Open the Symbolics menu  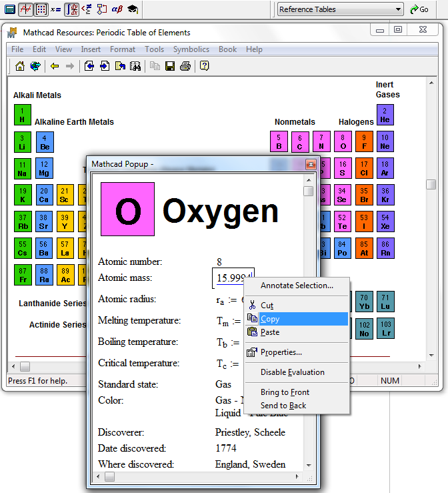tap(191, 49)
